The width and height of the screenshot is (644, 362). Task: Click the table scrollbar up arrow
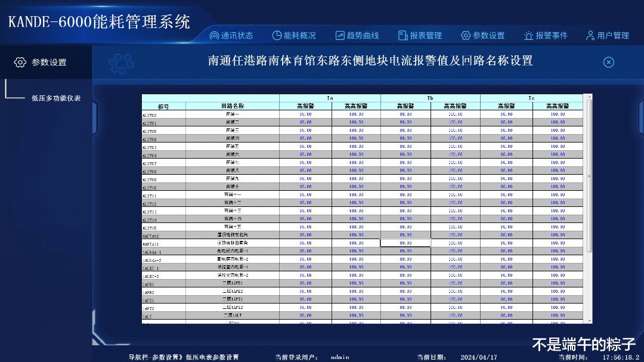pos(589,97)
